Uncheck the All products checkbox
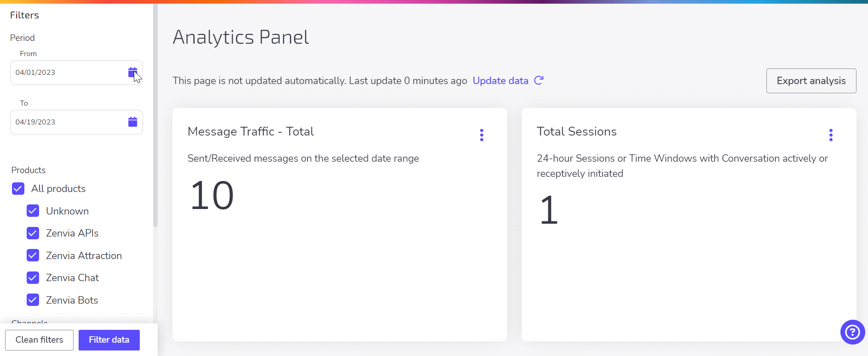The width and height of the screenshot is (868, 356). pos(18,189)
